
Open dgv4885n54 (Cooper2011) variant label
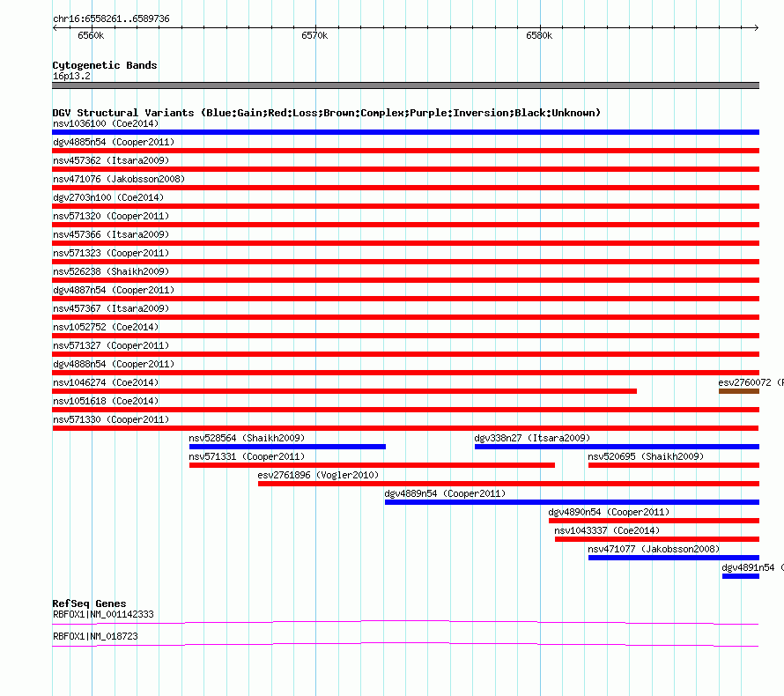pos(114,142)
